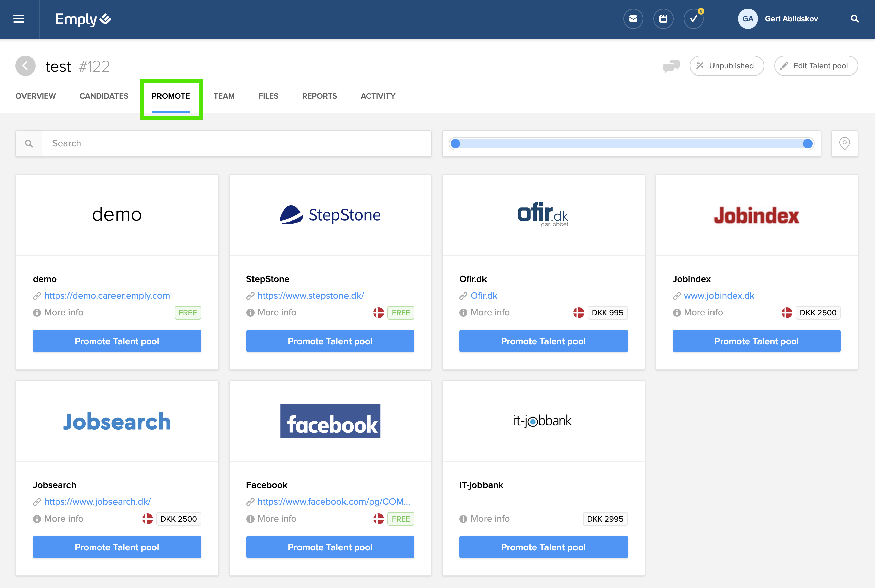Click the link icon on Jobindex card
This screenshot has width=875, height=588.
point(677,296)
